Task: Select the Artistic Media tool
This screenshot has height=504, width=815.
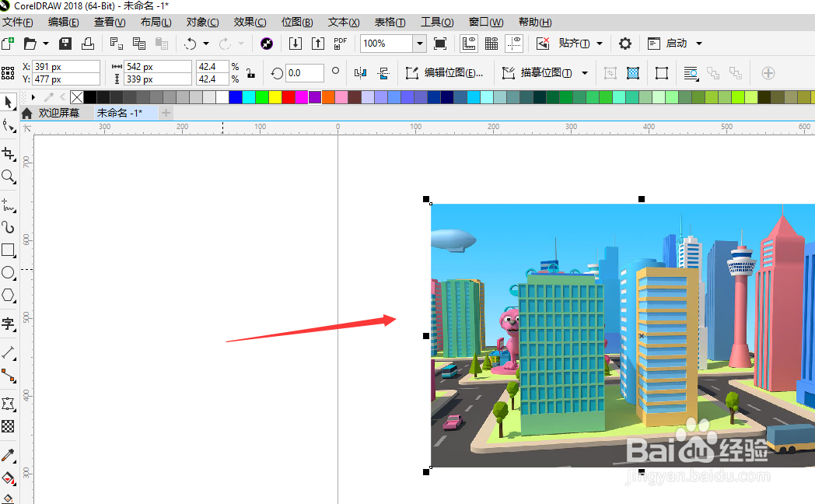Action: tap(9, 228)
